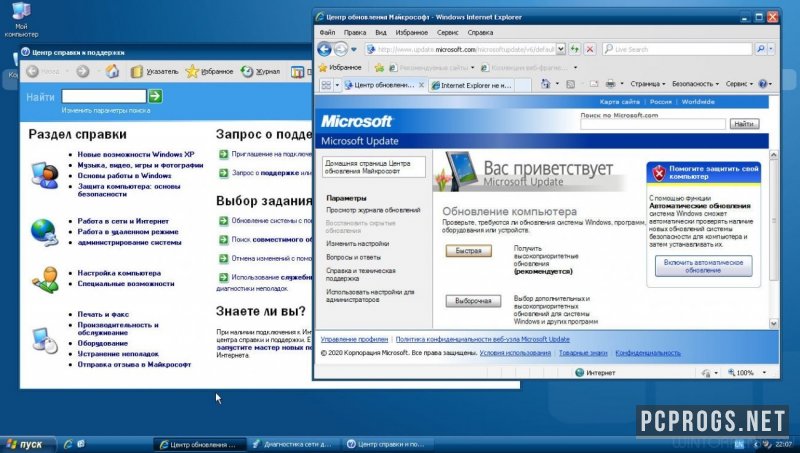Expand the Print button dropdown arrow
Image resolution: width=800 pixels, height=453 pixels.
pyautogui.click(x=621, y=84)
